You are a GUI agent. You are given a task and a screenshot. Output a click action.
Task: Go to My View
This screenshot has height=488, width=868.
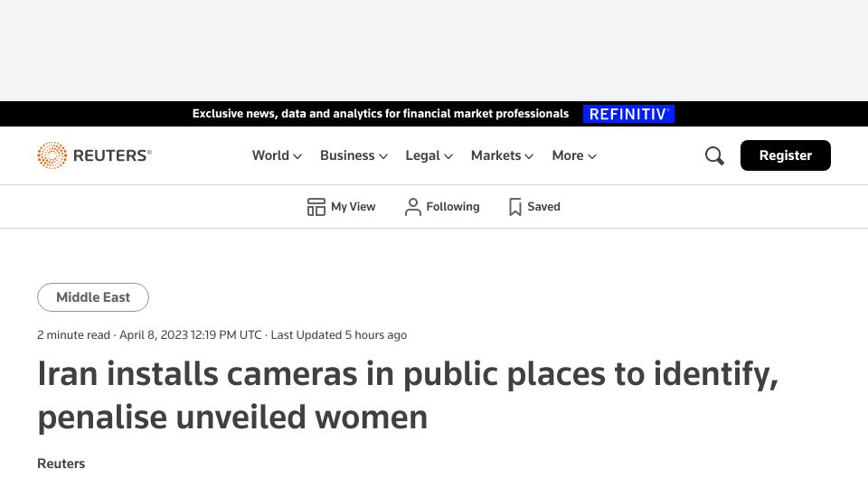coord(354,207)
